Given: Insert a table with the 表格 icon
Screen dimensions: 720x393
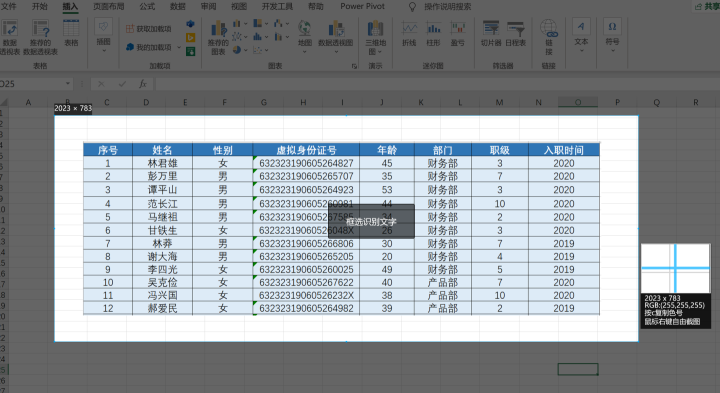Looking at the screenshot, I should tap(71, 33).
